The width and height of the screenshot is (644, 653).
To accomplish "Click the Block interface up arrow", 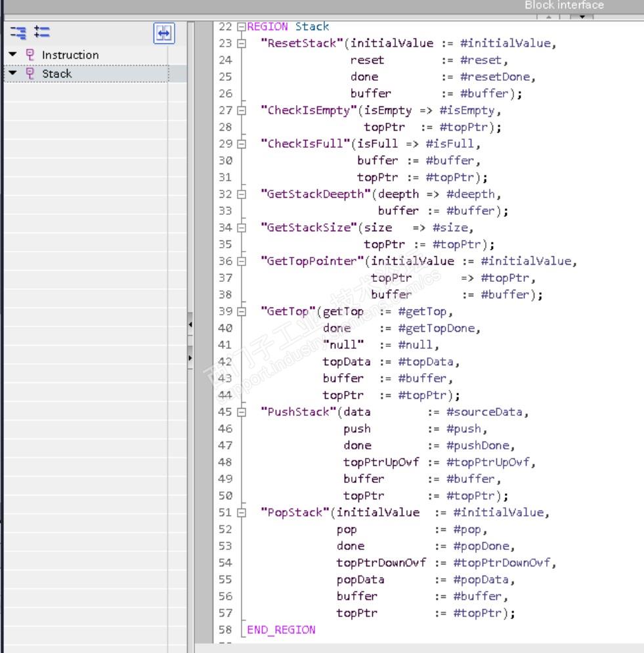I will pos(549,16).
